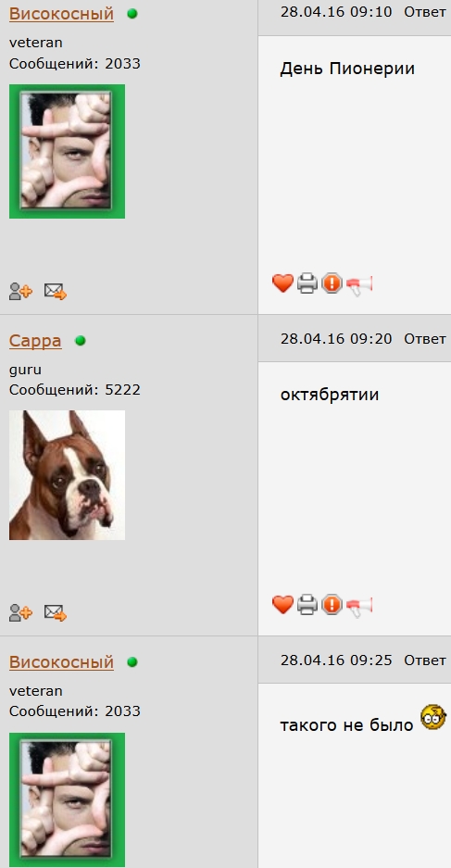This screenshot has width=451, height=868.
Task: Like the октябрятии post with heart icon
Action: point(282,605)
